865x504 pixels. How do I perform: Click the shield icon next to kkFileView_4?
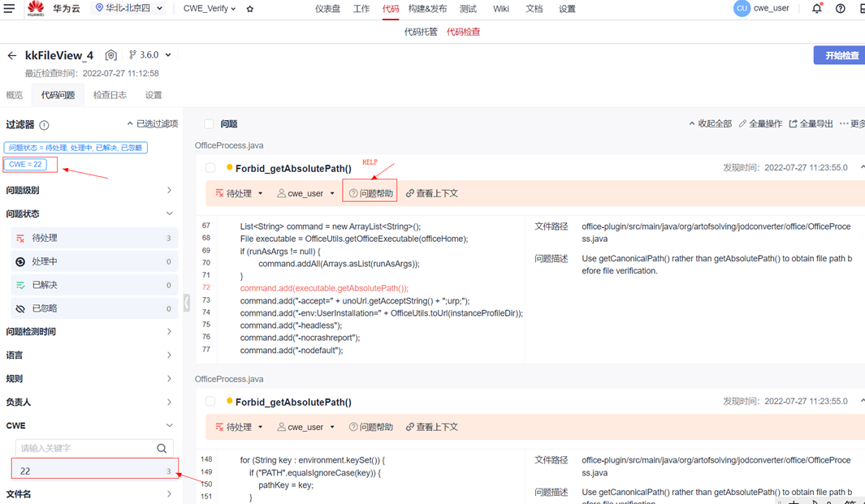point(111,55)
